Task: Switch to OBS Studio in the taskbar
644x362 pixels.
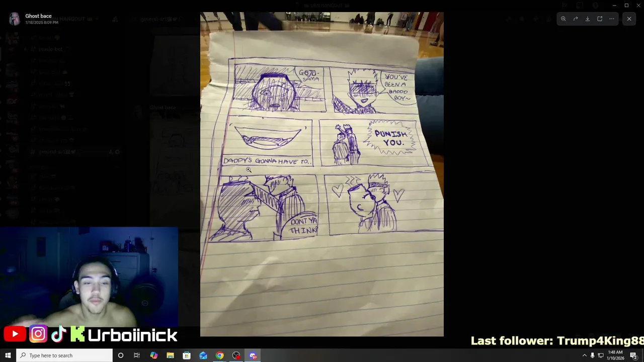Action: pos(236,355)
